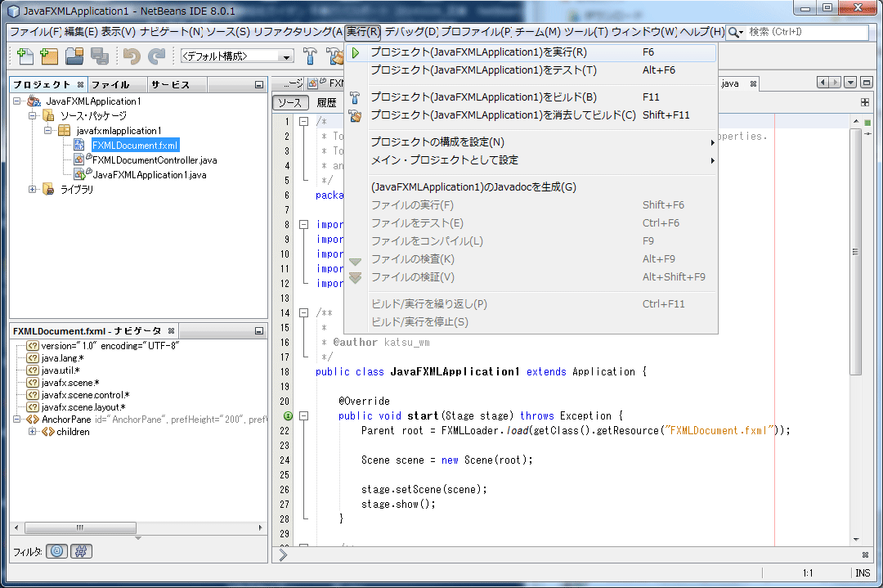The height and width of the screenshot is (588, 883).
Task: Close the navigator tab
Action: [x=171, y=330]
